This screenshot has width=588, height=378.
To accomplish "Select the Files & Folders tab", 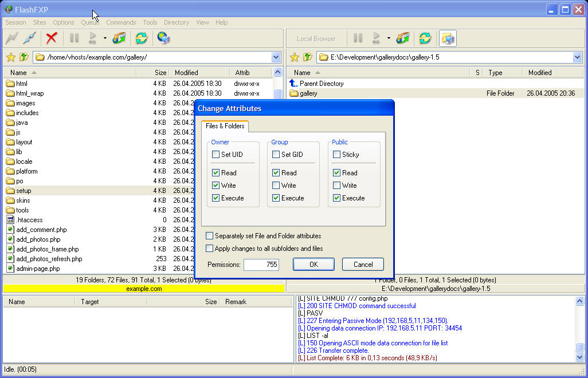I will pos(225,126).
